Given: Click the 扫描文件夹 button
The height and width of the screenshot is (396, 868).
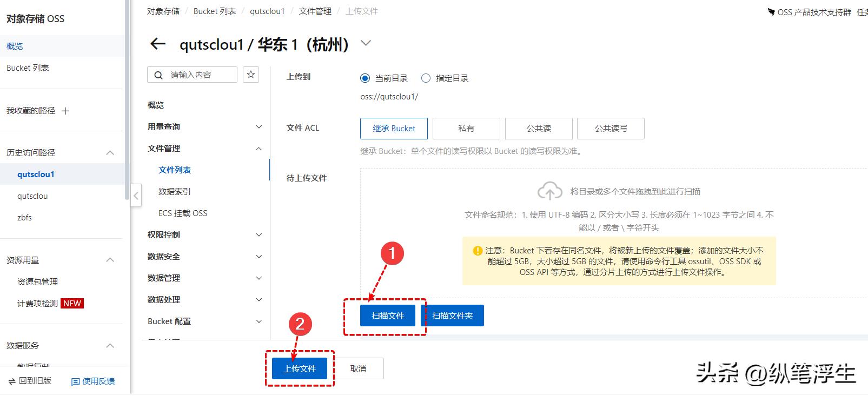Looking at the screenshot, I should point(452,316).
